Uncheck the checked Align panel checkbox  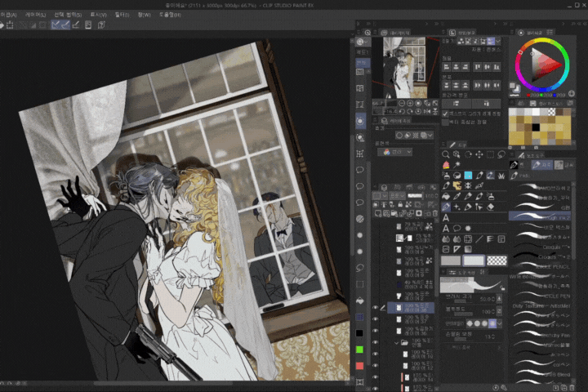pyautogui.click(x=445, y=114)
